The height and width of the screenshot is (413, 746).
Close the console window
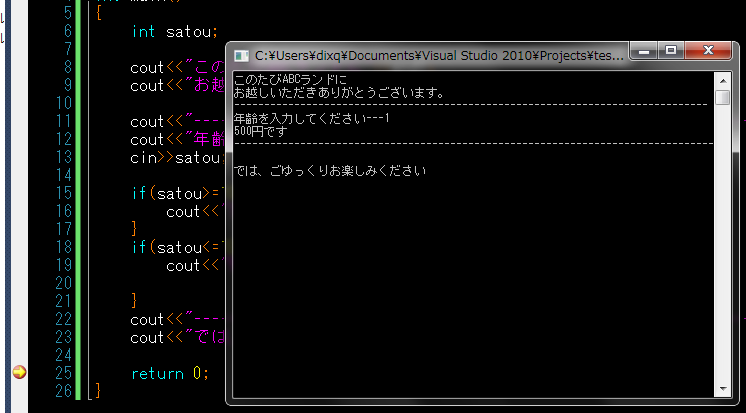coord(708,50)
